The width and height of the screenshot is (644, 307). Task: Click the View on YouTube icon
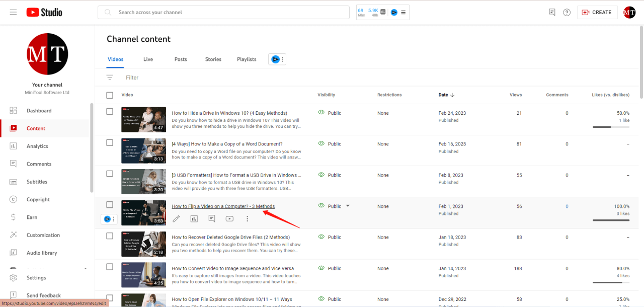[x=229, y=218]
